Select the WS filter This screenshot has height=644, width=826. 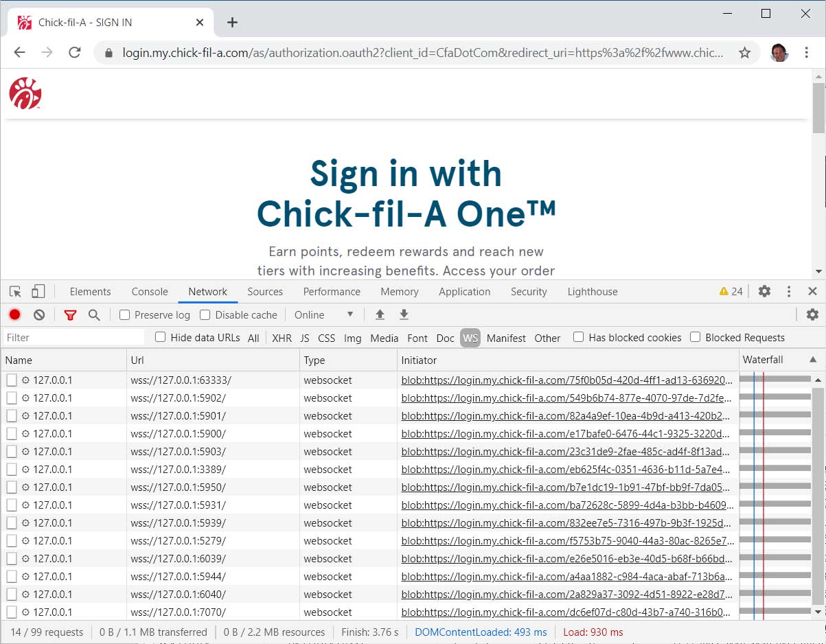pyautogui.click(x=470, y=338)
